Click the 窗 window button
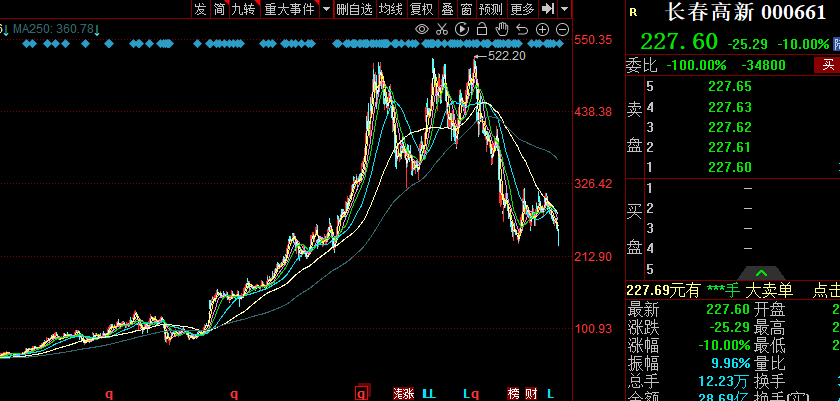Screen dimensions: 840x401 click(x=466, y=9)
